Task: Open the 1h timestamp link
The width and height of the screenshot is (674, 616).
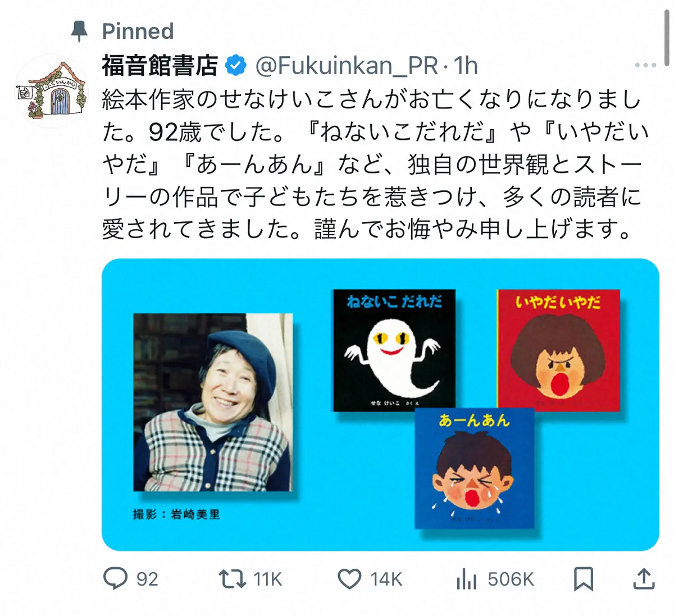Action: (x=466, y=66)
